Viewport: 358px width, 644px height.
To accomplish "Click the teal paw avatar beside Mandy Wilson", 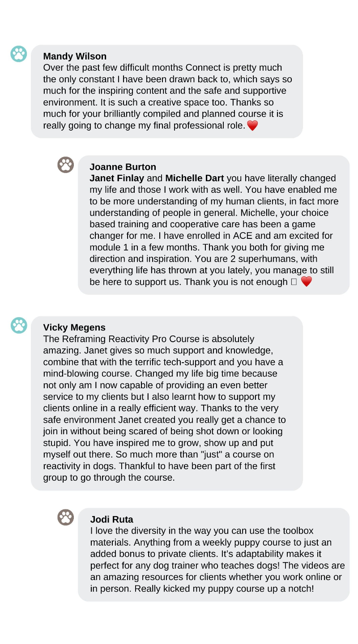I will click(x=19, y=54).
